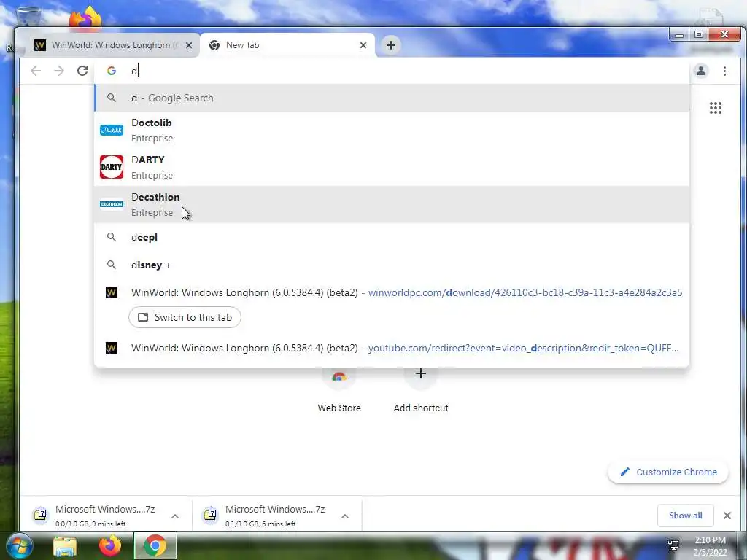The height and width of the screenshot is (560, 747).
Task: Click Show all downloads
Action: coord(685,516)
